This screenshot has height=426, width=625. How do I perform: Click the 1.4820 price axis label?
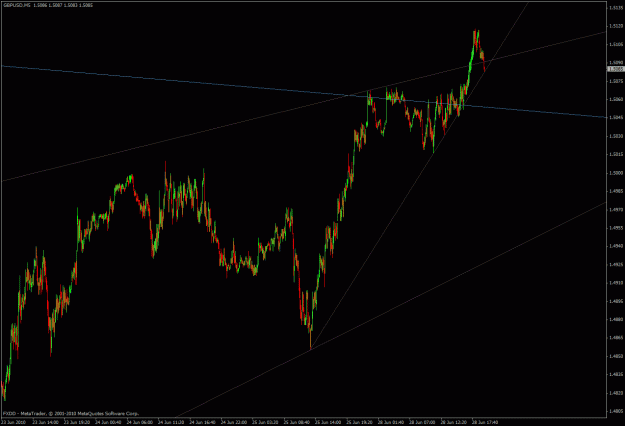pos(616,393)
